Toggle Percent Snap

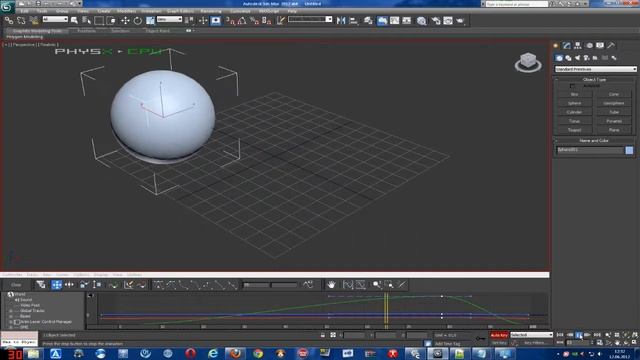tap(254, 20)
